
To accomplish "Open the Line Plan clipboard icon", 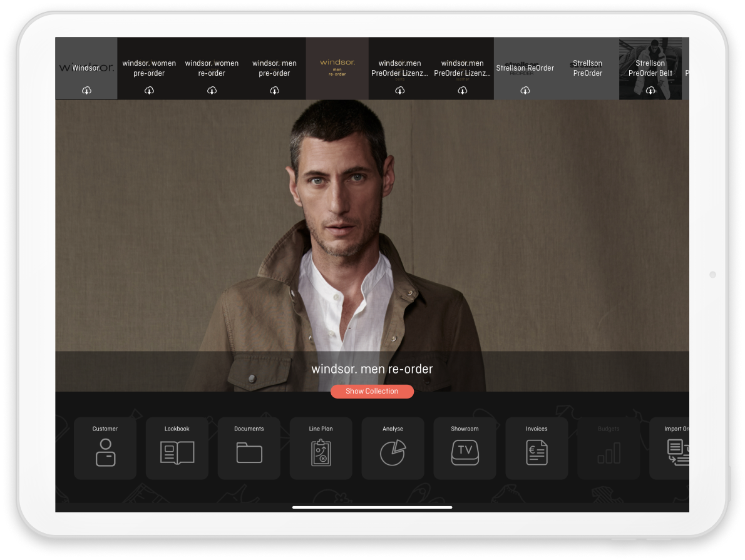I will (x=321, y=452).
